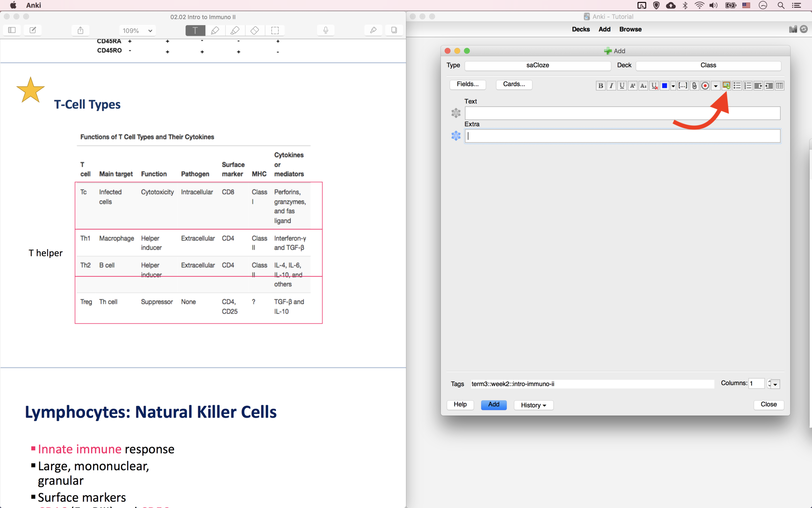Apply the blue text color swatch
The width and height of the screenshot is (812, 508).
[x=664, y=86]
